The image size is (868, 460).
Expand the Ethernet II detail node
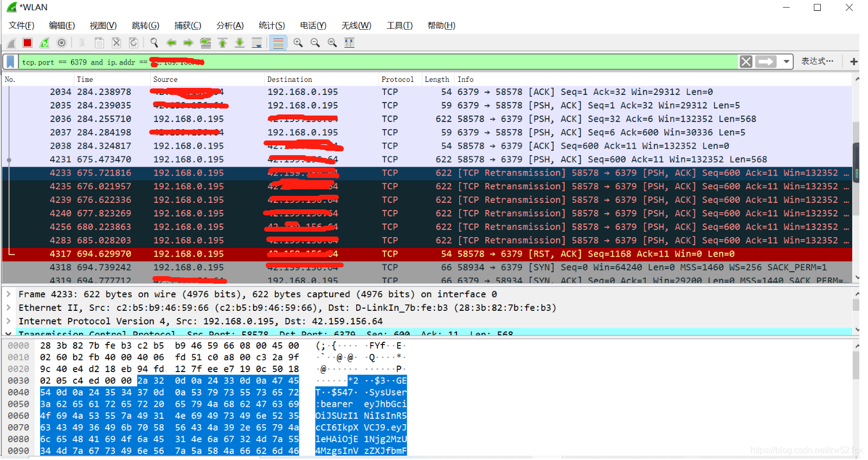click(9, 308)
